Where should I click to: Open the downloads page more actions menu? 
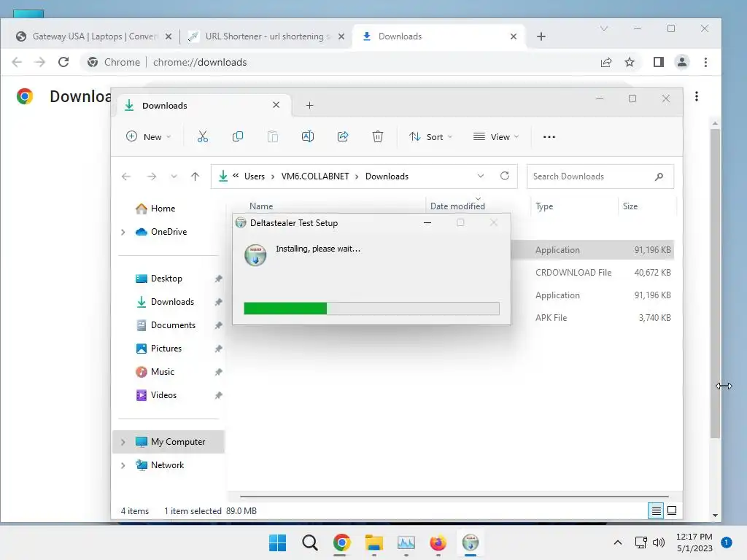[697, 96]
